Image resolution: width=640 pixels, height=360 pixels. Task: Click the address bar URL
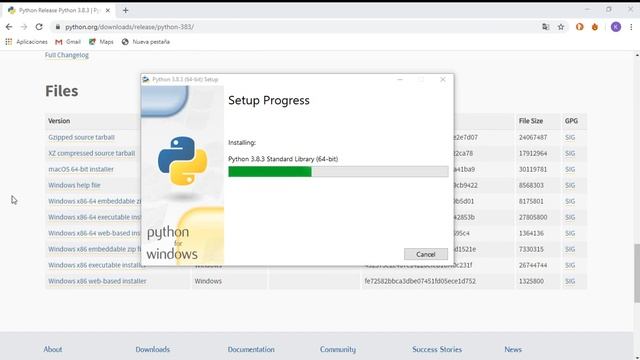129,27
